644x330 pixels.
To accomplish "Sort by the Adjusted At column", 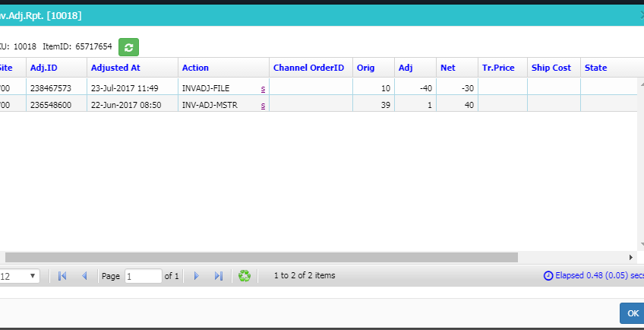I will click(115, 68).
